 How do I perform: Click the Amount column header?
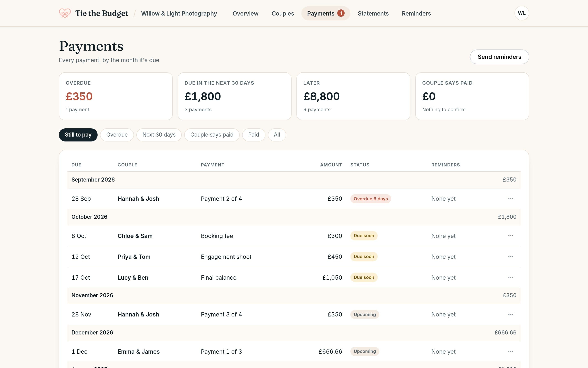tap(331, 165)
